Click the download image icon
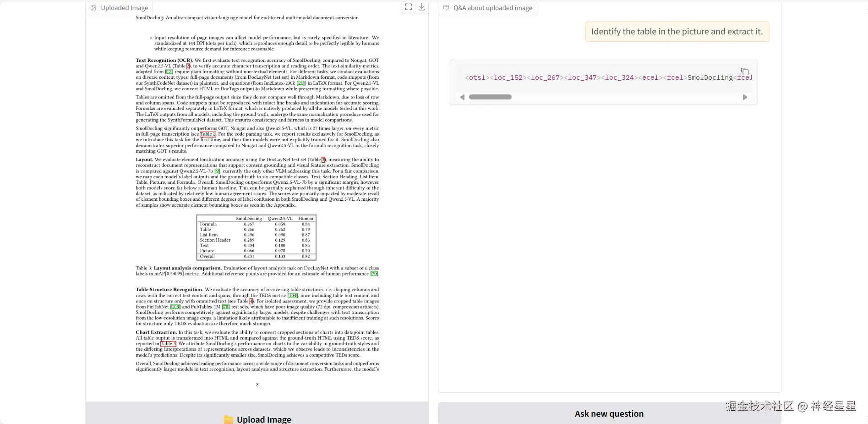The height and width of the screenshot is (424, 868). 422,7
